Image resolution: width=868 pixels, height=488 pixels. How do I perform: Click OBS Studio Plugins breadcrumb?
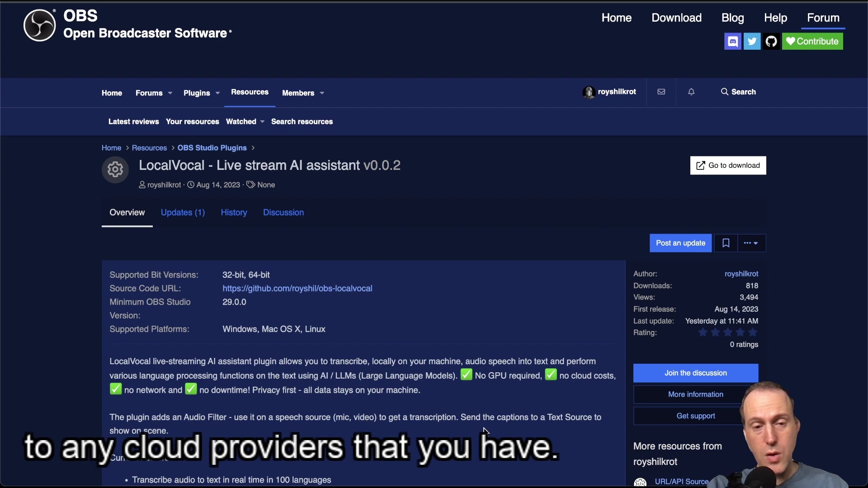click(212, 148)
